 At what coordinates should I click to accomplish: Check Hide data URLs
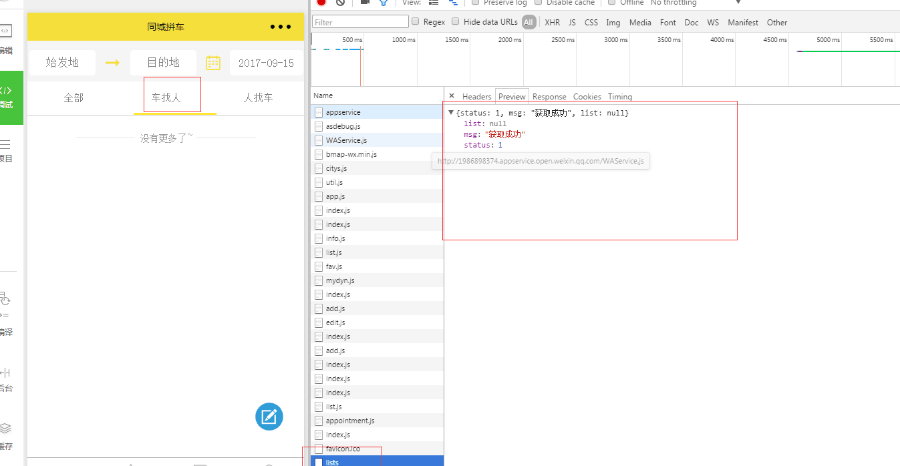click(456, 22)
